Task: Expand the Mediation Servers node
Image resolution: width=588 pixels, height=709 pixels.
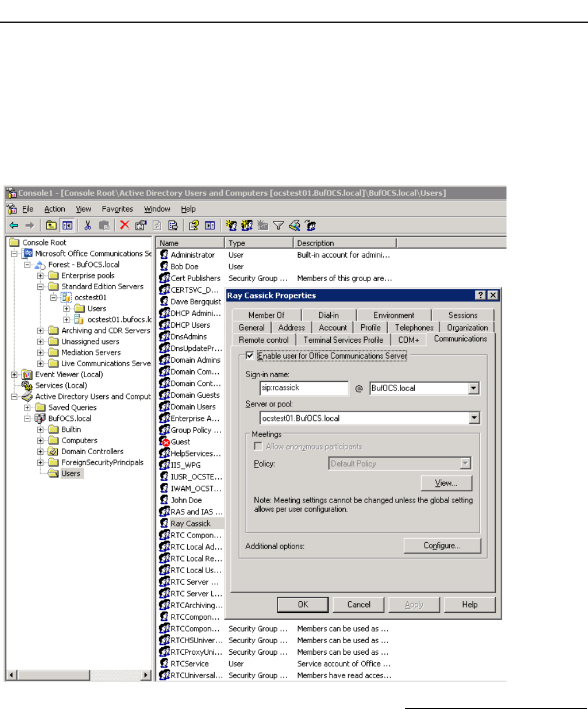Action: pyautogui.click(x=40, y=352)
